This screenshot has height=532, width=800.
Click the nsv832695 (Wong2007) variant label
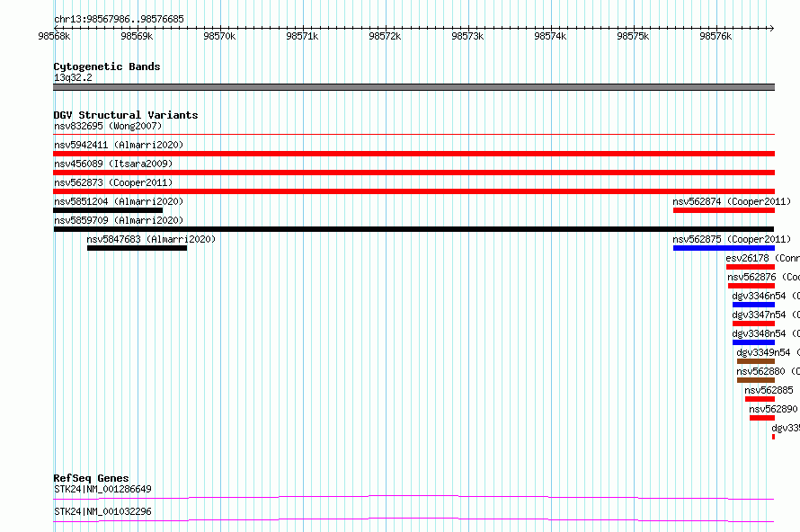pyautogui.click(x=108, y=126)
